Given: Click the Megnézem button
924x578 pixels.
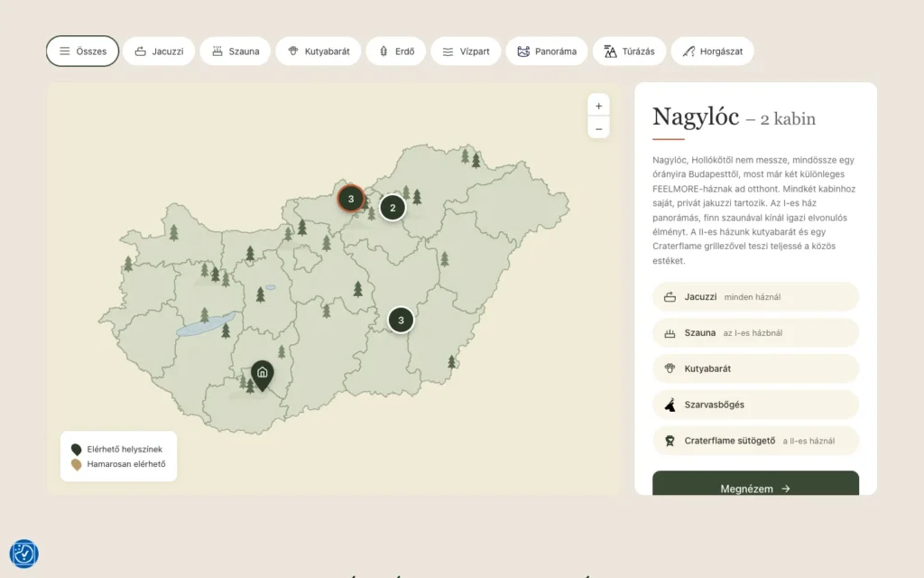Looking at the screenshot, I should coord(755,484).
